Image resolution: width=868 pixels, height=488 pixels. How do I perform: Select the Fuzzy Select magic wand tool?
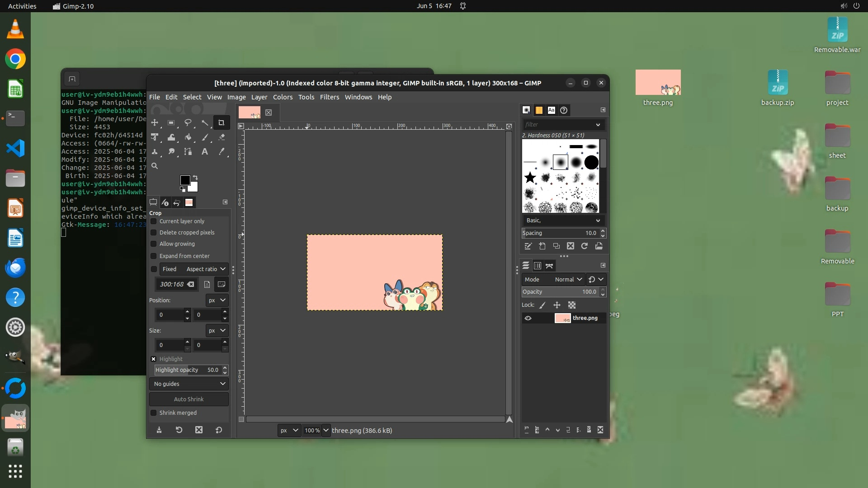coord(205,122)
